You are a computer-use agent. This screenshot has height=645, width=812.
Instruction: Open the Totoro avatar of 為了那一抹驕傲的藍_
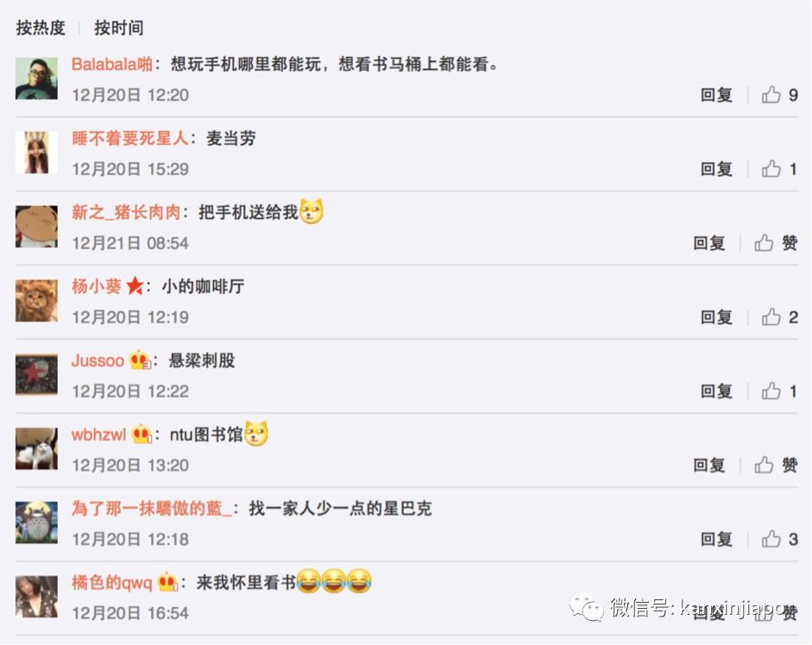36,523
